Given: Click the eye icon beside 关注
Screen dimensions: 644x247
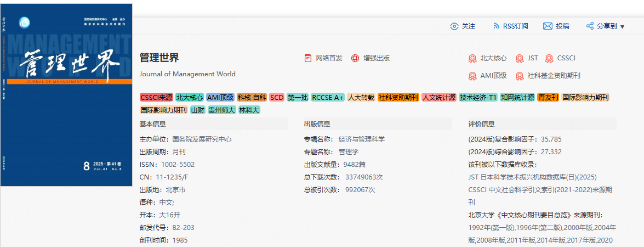Looking at the screenshot, I should 454,26.
